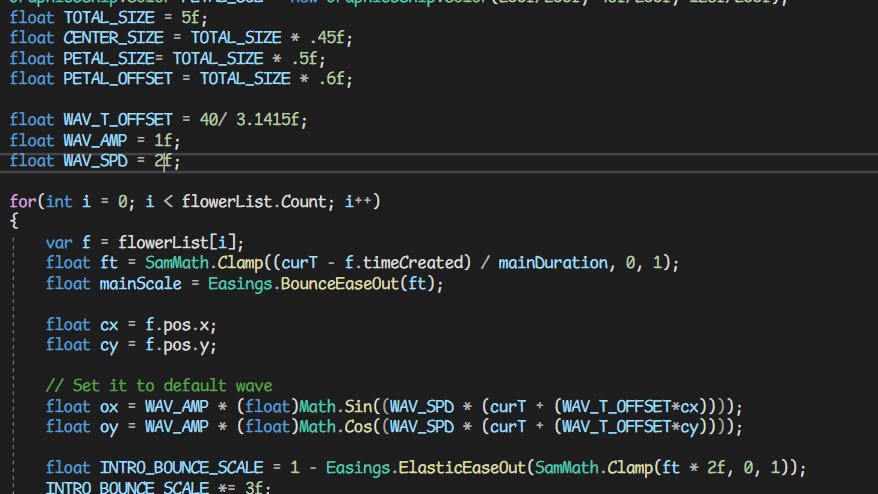
Task: Click the 'for' keyword
Action: [x=23, y=202]
